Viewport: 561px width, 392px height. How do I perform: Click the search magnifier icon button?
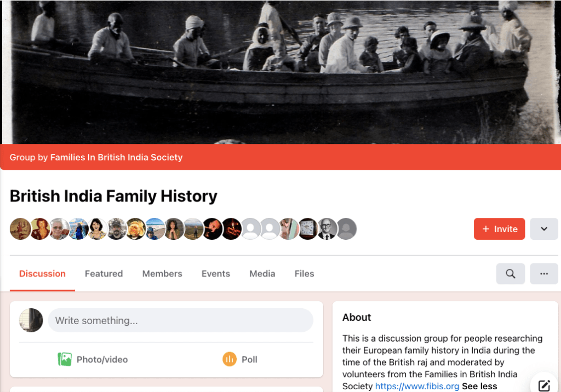click(x=511, y=274)
